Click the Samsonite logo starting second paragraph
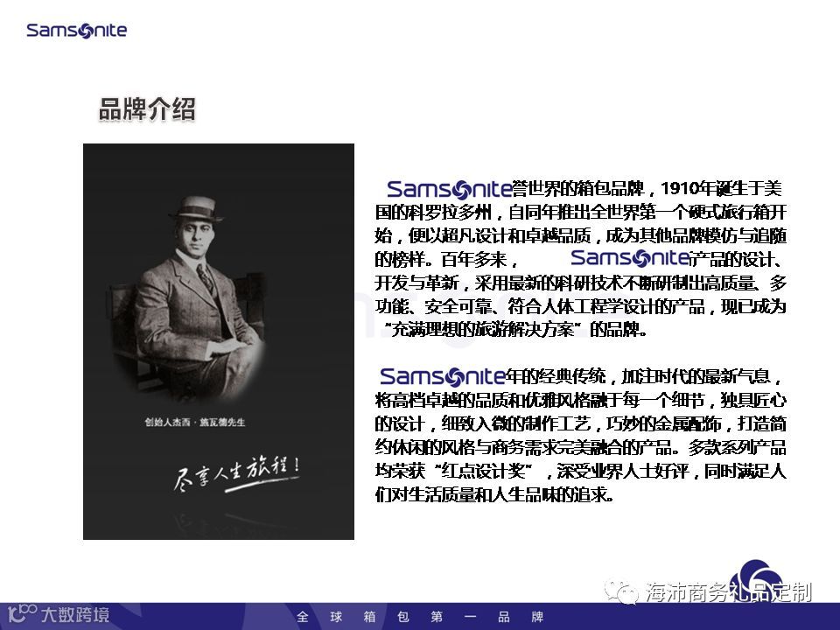The width and height of the screenshot is (840, 630). click(442, 376)
